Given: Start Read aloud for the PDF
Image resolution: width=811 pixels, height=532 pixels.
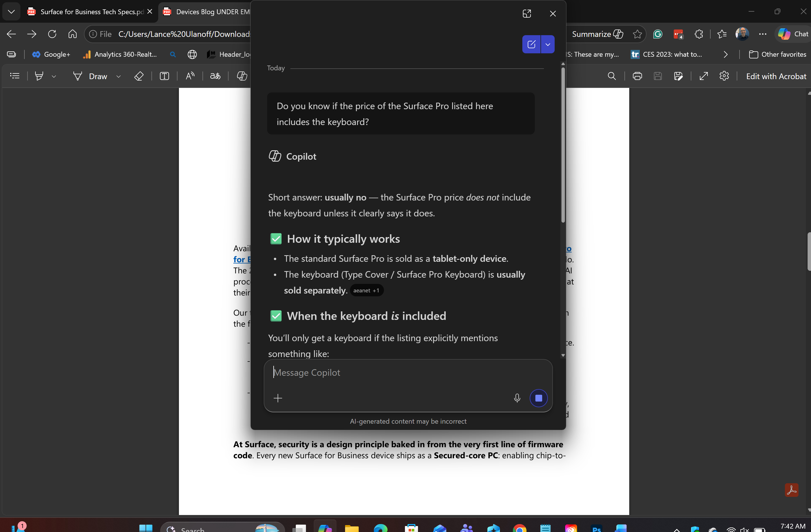Looking at the screenshot, I should point(190,76).
